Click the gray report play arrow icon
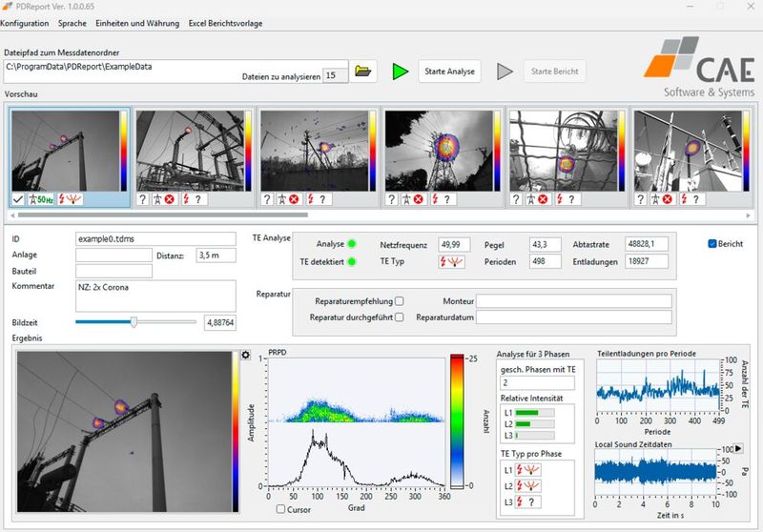 (x=505, y=72)
